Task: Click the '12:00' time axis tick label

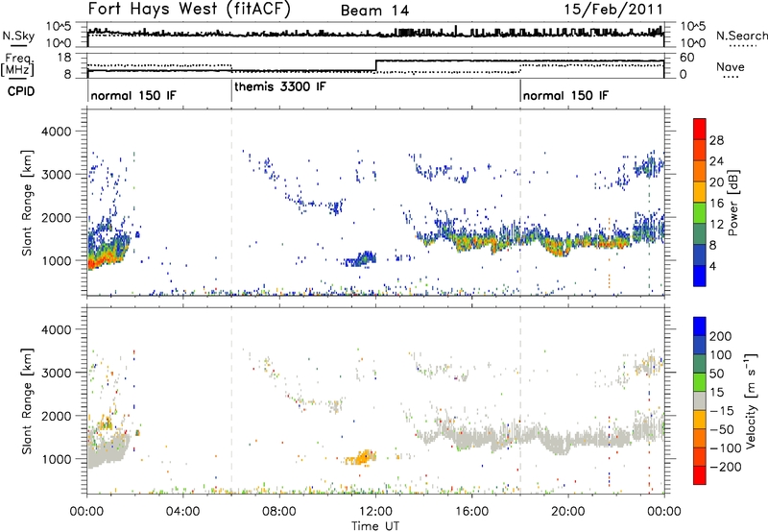Action: tap(375, 512)
